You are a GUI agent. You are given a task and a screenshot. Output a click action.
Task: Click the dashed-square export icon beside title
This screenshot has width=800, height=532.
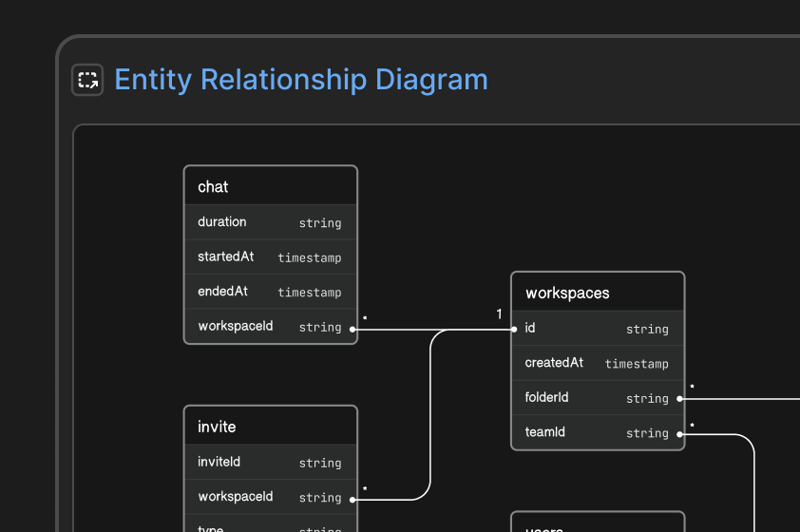tap(87, 80)
